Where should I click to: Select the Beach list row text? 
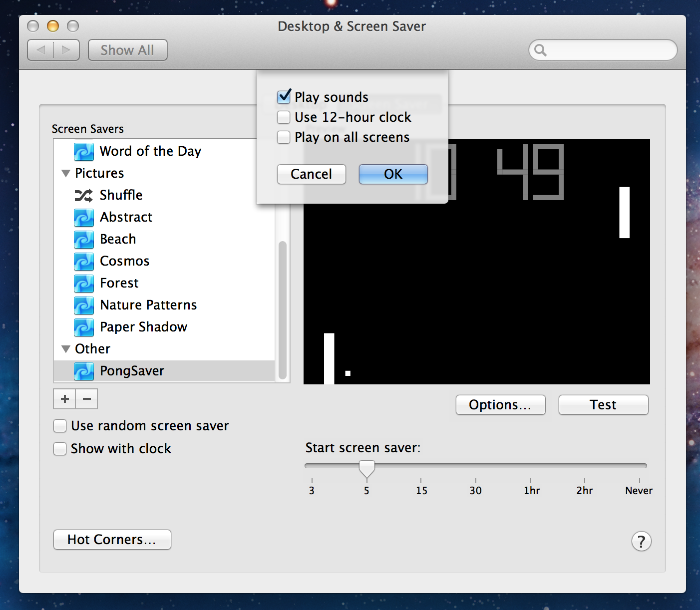click(118, 239)
